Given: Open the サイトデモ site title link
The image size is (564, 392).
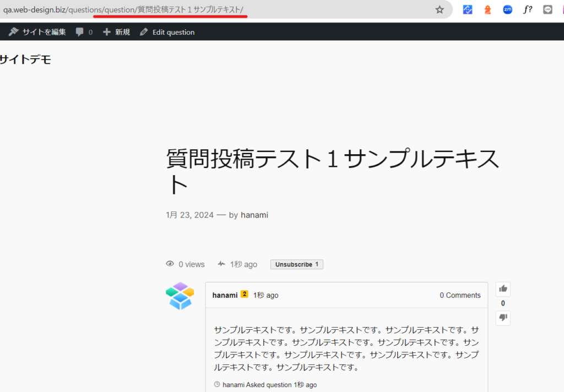Looking at the screenshot, I should [25, 60].
